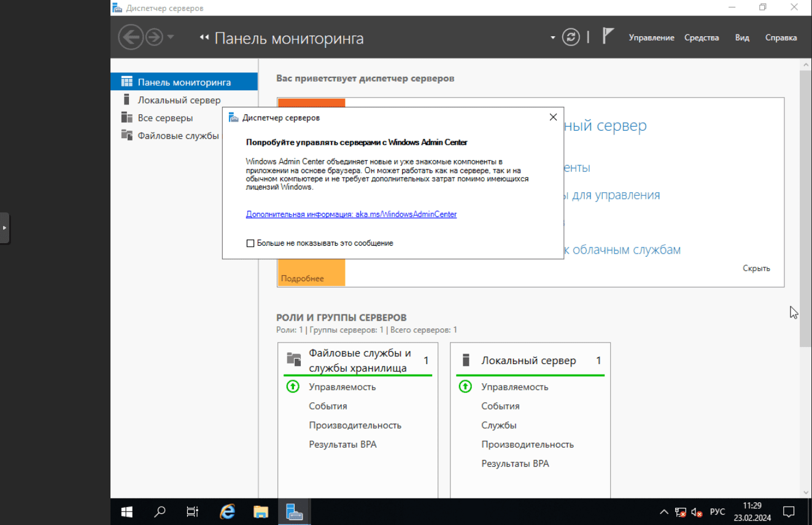Viewport: 812px width, 525px height.
Task: Open Службы in Локальный сервер tile
Action: [x=498, y=425]
